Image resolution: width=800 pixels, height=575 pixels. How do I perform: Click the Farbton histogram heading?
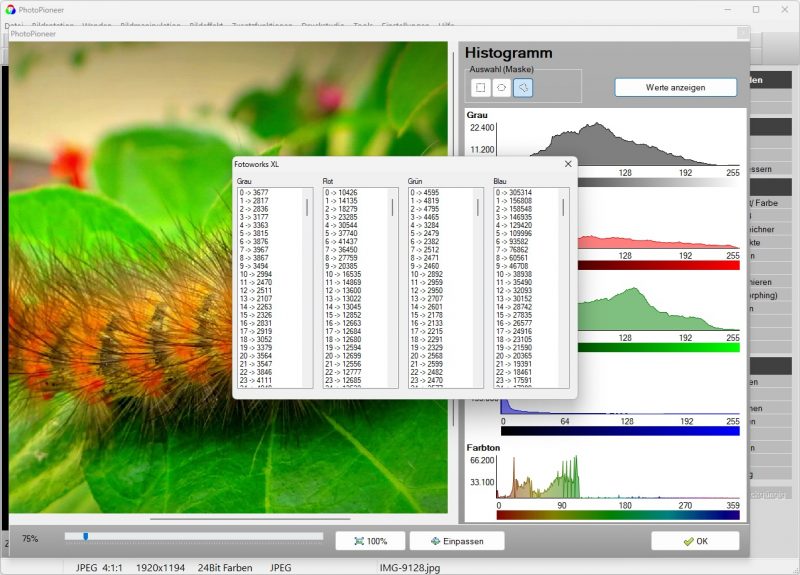point(483,447)
